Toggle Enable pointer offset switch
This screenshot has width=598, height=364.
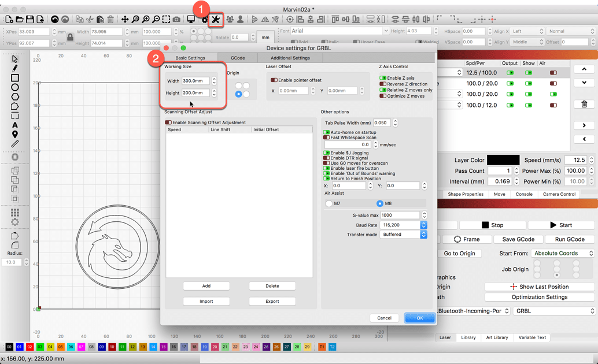(274, 80)
